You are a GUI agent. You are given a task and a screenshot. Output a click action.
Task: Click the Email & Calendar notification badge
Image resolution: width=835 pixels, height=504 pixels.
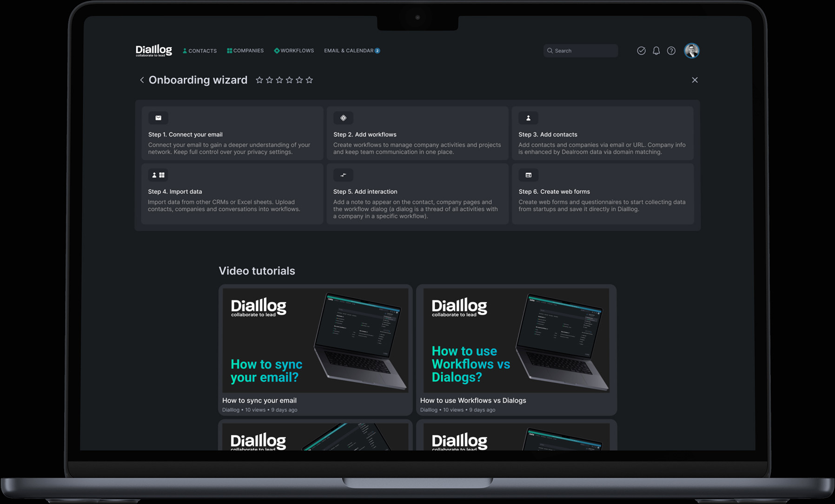coord(378,51)
